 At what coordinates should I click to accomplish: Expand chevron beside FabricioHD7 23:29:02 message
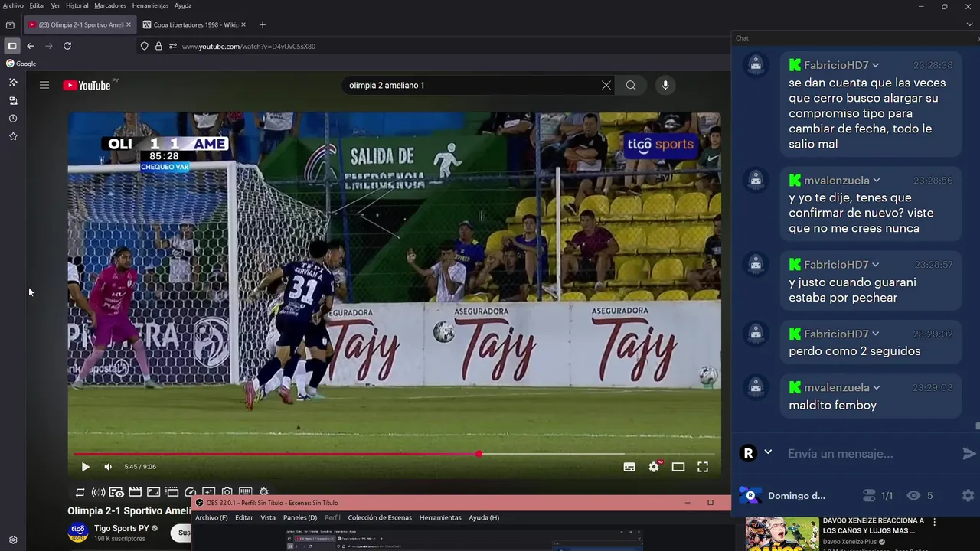pos(875,334)
